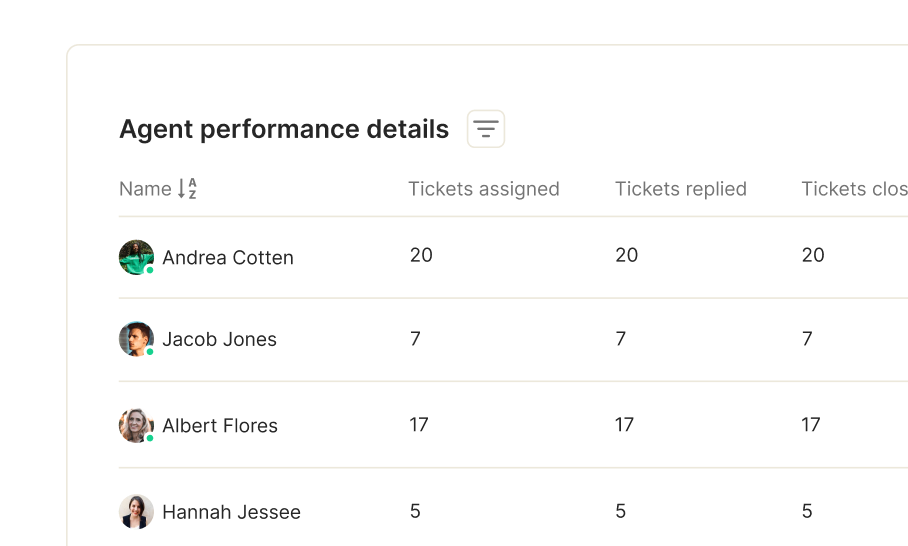The width and height of the screenshot is (908, 546).
Task: Select Albert Flores's avatar image
Action: 136,426
